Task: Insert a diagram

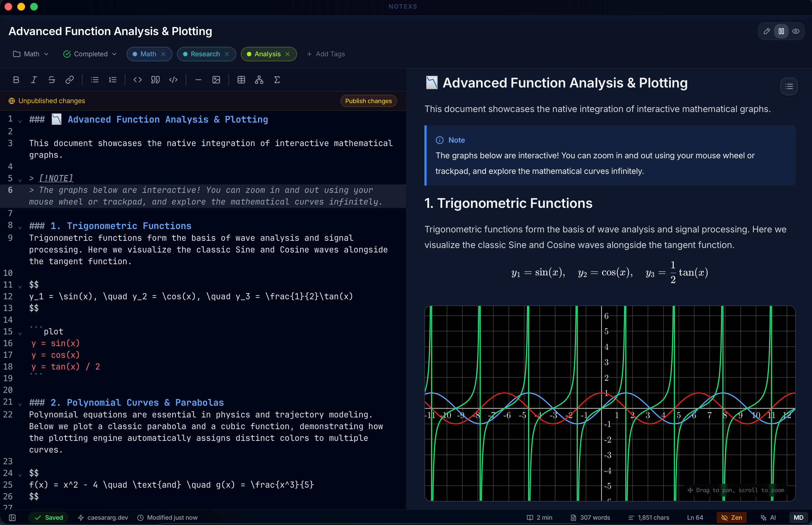Action: coord(259,80)
